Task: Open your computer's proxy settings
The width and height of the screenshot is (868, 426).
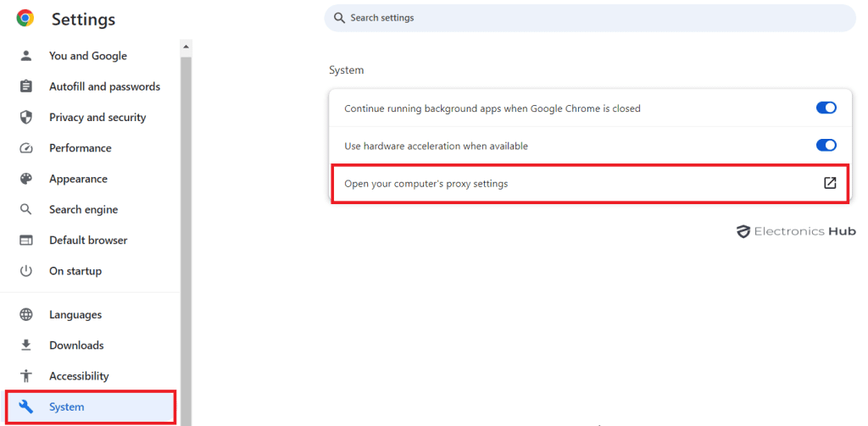Action: [x=590, y=184]
